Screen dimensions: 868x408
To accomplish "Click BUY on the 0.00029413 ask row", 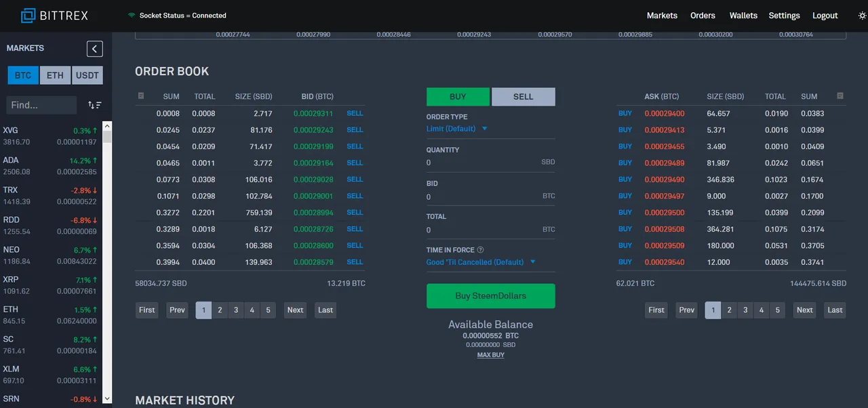I will pyautogui.click(x=625, y=130).
